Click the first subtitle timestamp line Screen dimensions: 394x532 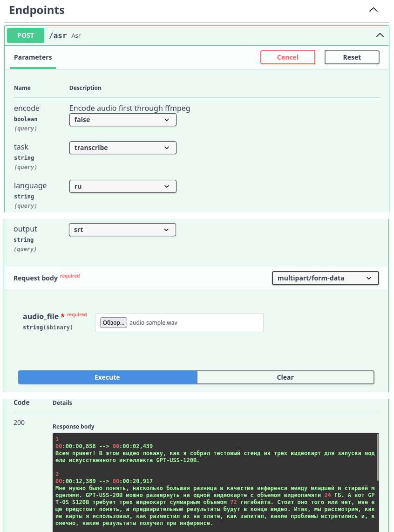tap(104, 446)
